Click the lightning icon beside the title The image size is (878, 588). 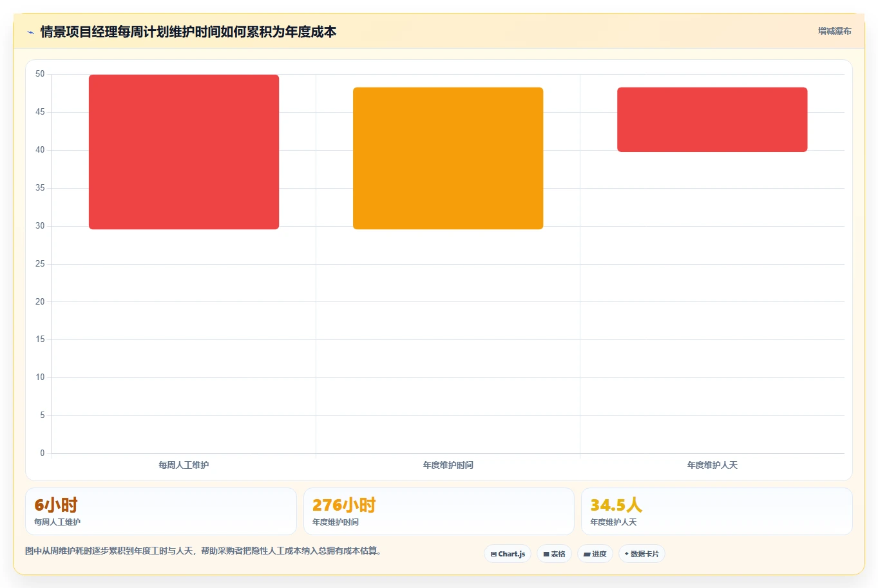(30, 32)
